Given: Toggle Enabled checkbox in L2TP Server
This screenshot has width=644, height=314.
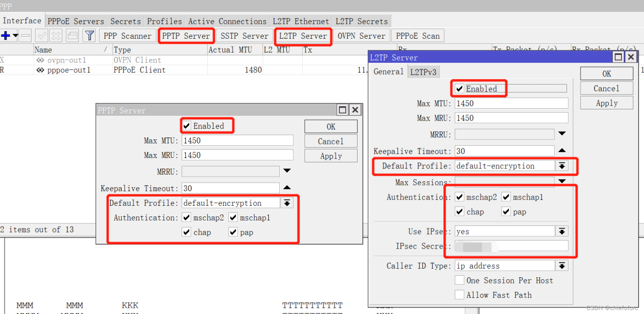Looking at the screenshot, I should pyautogui.click(x=460, y=89).
